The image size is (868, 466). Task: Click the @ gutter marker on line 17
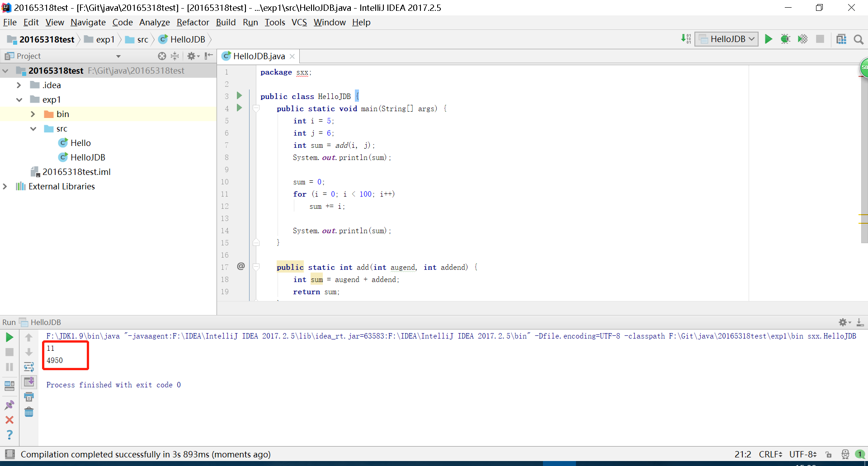[241, 266]
